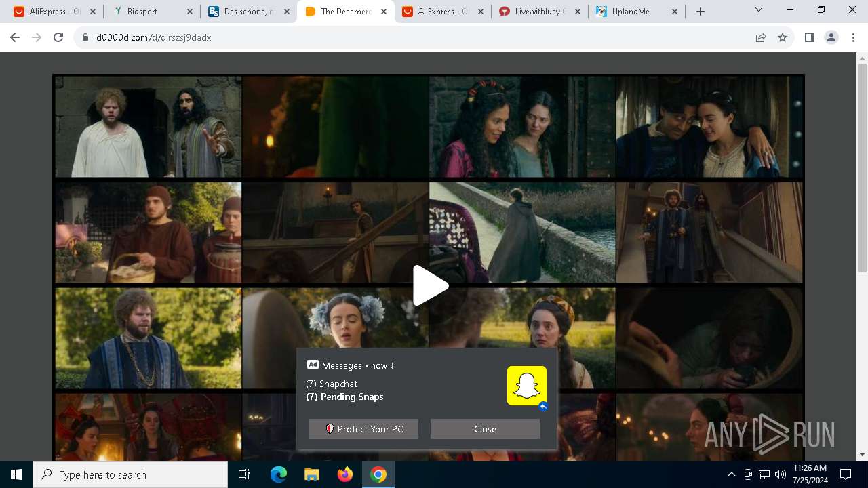Click the scrollbar down arrow
This screenshot has width=868, height=488.
[x=862, y=455]
